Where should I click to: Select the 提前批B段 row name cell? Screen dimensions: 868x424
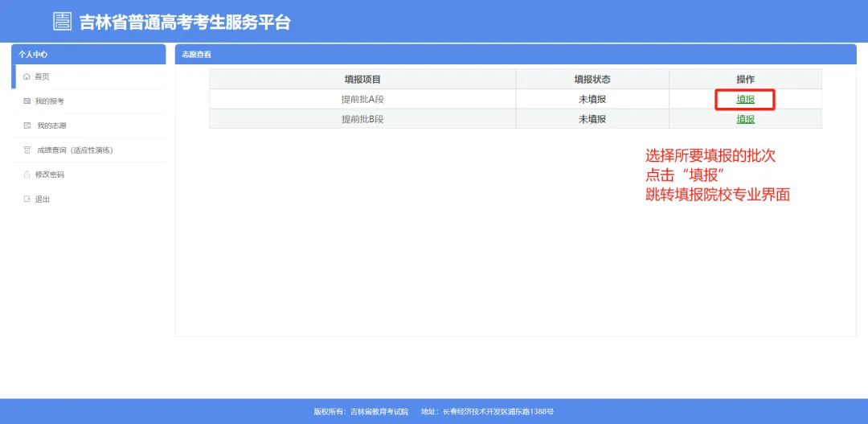click(x=362, y=119)
